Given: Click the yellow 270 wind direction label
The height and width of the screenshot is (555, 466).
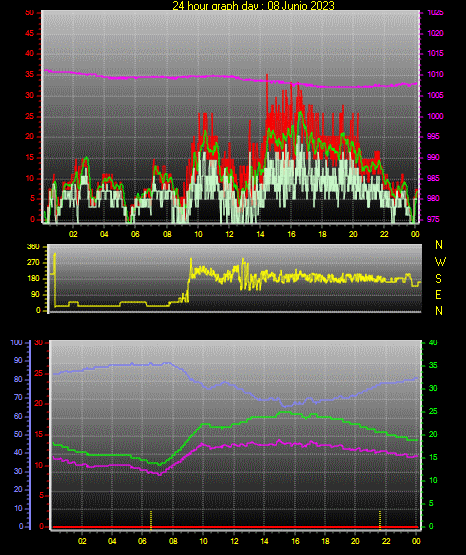Looking at the screenshot, I should (x=33, y=263).
